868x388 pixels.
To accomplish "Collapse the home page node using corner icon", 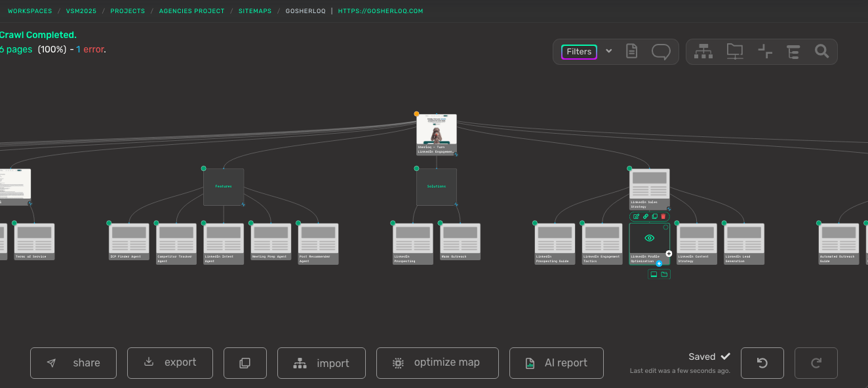I will point(456,154).
